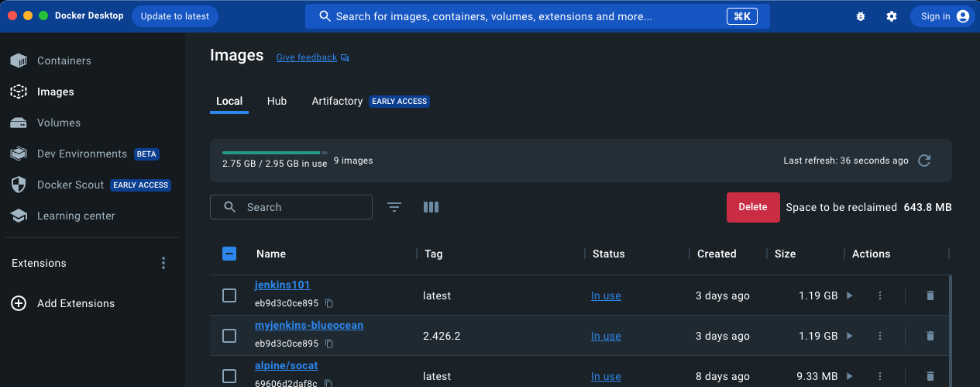The width and height of the screenshot is (980, 387).
Task: Open Settings gear icon in header
Action: pyautogui.click(x=892, y=16)
